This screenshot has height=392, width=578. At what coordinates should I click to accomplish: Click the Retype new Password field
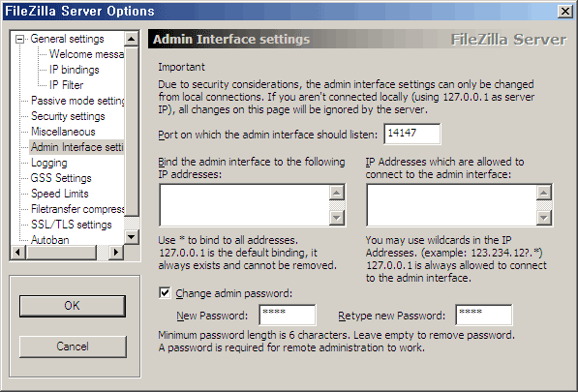click(x=484, y=315)
